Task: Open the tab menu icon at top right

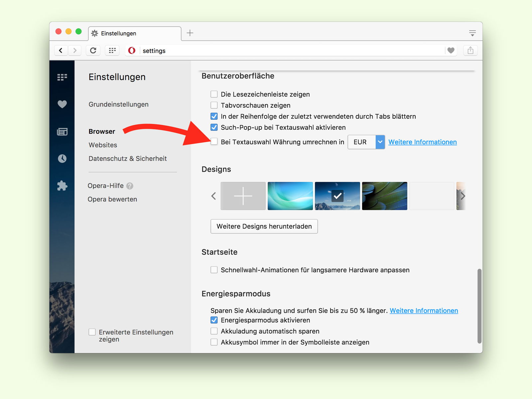Action: 472,33
